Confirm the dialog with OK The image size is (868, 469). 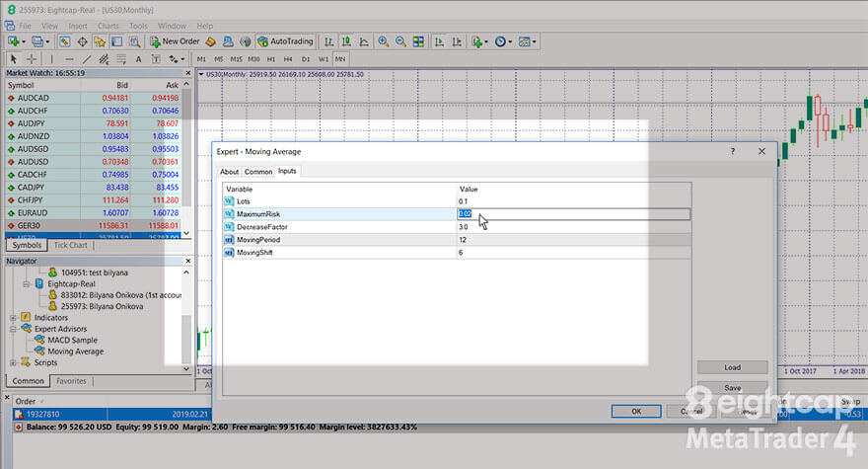click(636, 412)
